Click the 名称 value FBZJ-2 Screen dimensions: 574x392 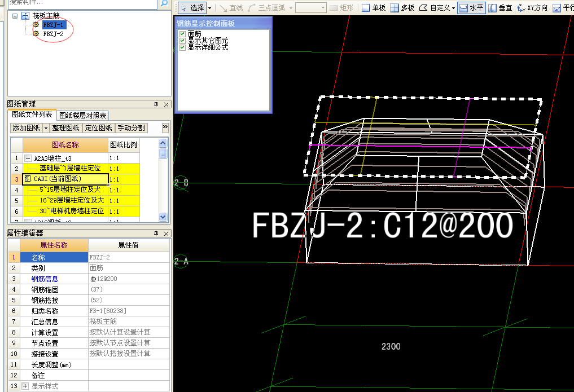[x=129, y=257]
